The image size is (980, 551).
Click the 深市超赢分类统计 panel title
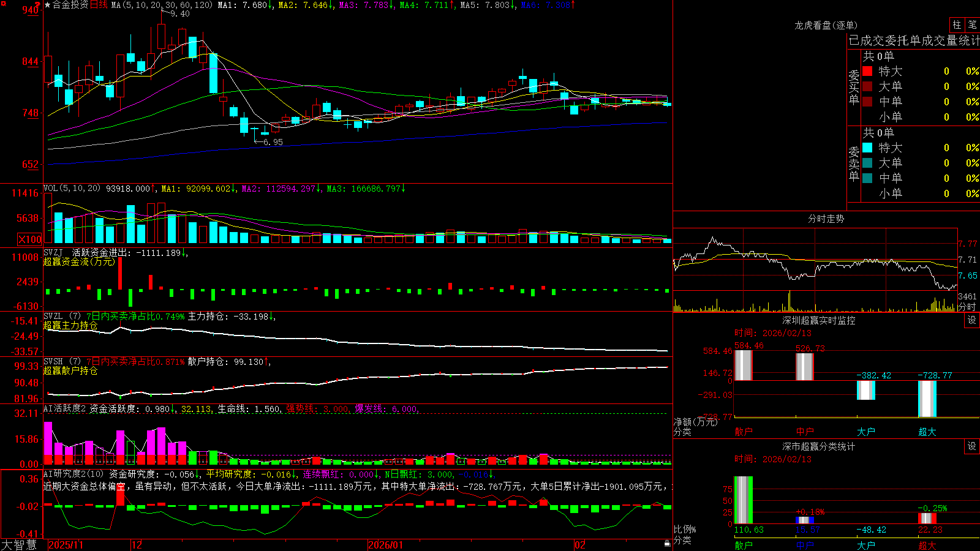pyautogui.click(x=819, y=446)
